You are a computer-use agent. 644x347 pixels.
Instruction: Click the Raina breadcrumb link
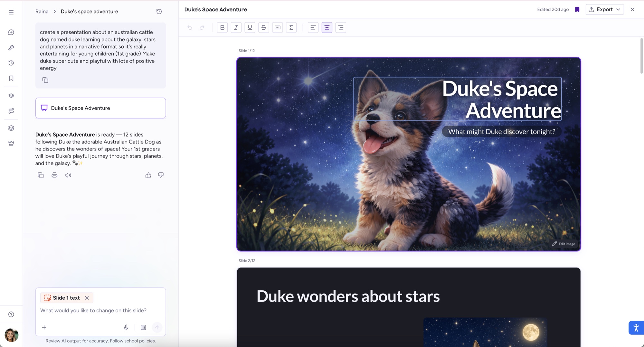[42, 12]
